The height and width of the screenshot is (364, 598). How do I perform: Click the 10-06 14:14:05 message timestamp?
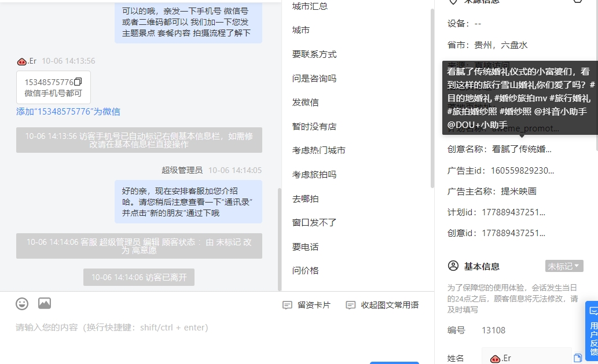(235, 170)
